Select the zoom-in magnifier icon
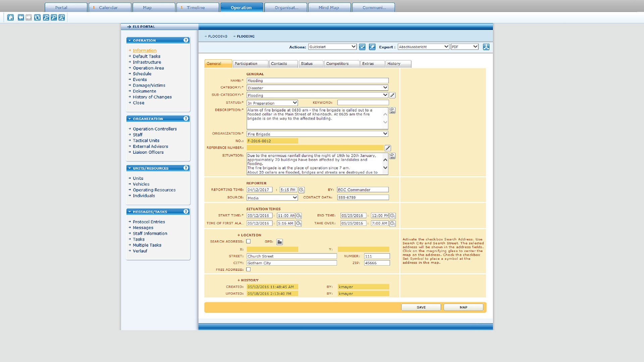Viewport: 644px width, 362px height. (x=61, y=17)
